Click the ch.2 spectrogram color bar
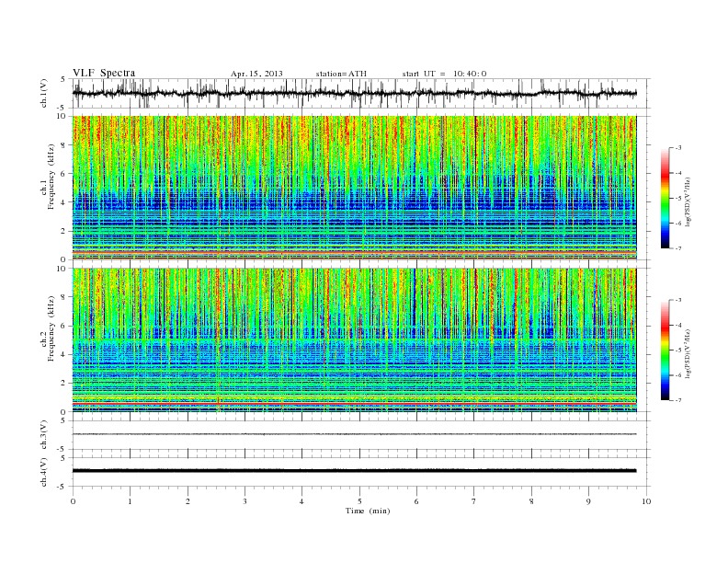 coord(665,350)
